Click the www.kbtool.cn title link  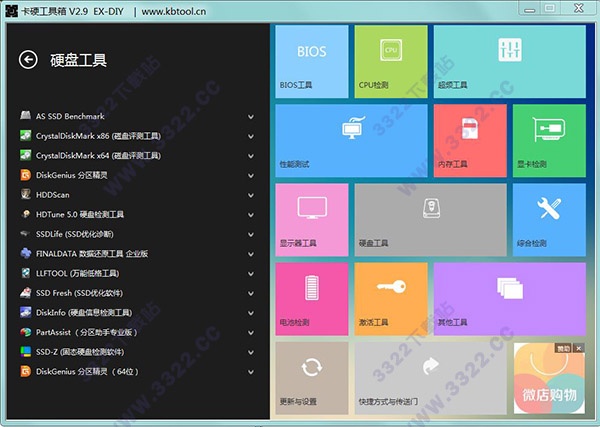click(174, 11)
